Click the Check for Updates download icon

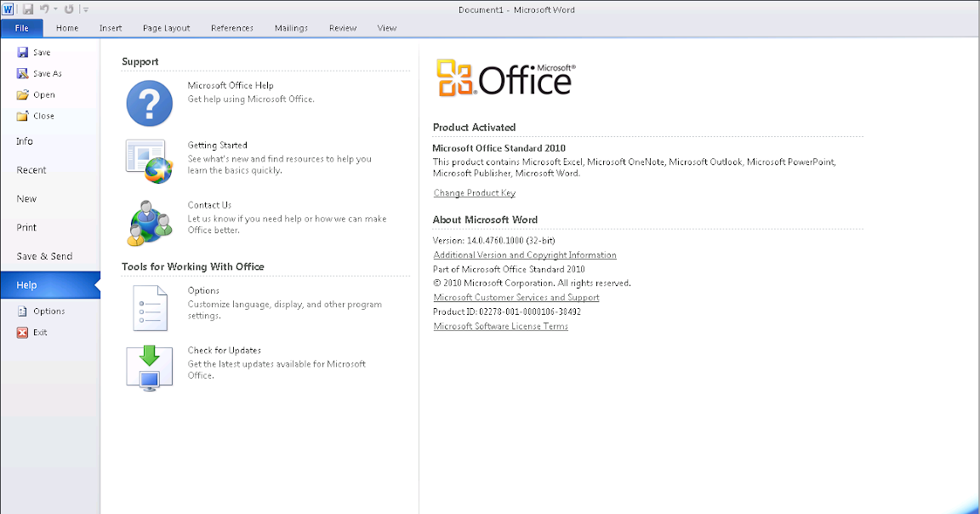coord(150,368)
